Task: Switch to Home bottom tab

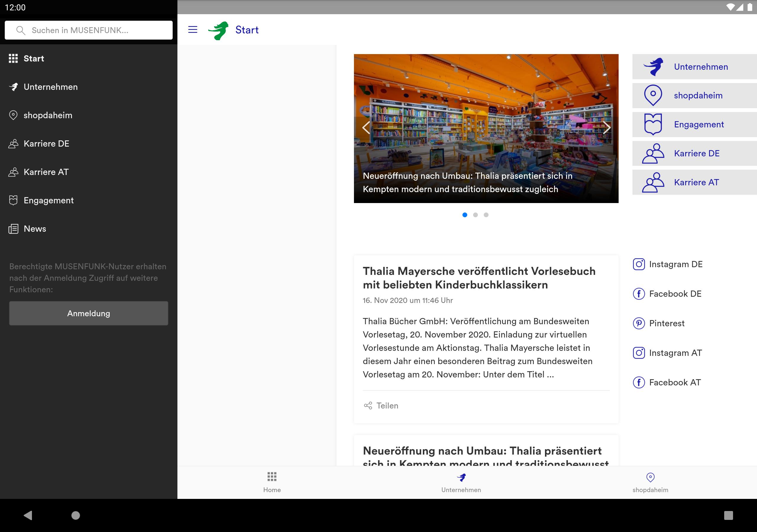Action: pos(272,482)
